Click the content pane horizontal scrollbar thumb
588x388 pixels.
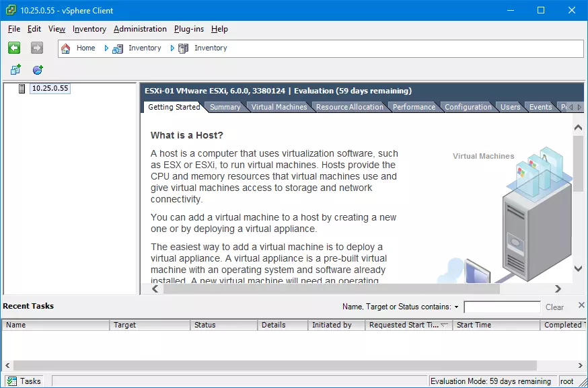click(332, 288)
